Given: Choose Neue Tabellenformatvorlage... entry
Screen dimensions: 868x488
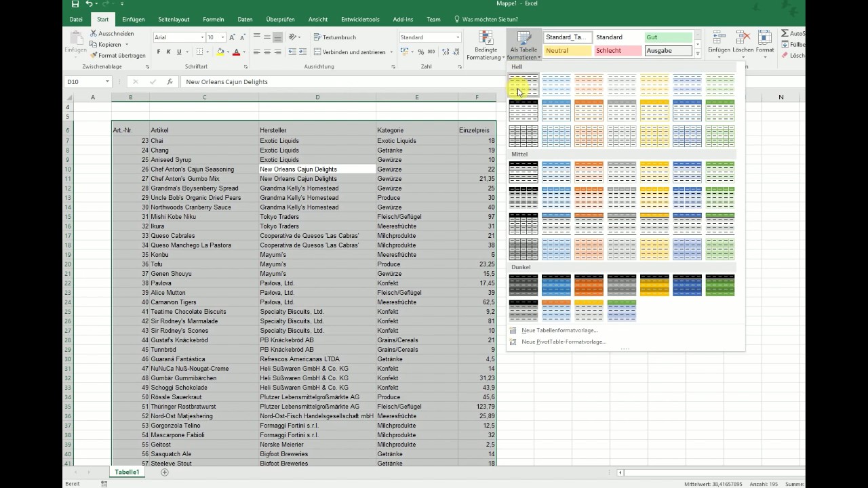Looking at the screenshot, I should (x=559, y=330).
